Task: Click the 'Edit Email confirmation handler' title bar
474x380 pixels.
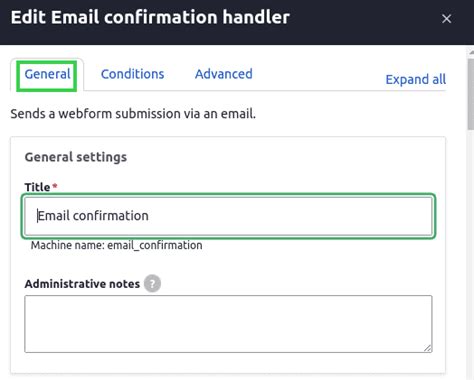Action: point(150,17)
